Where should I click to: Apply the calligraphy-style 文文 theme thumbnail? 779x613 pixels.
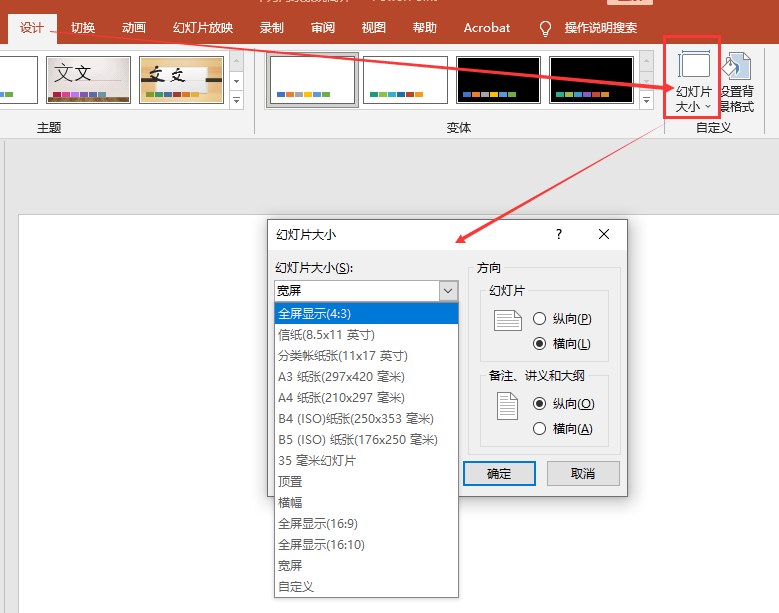(x=180, y=80)
